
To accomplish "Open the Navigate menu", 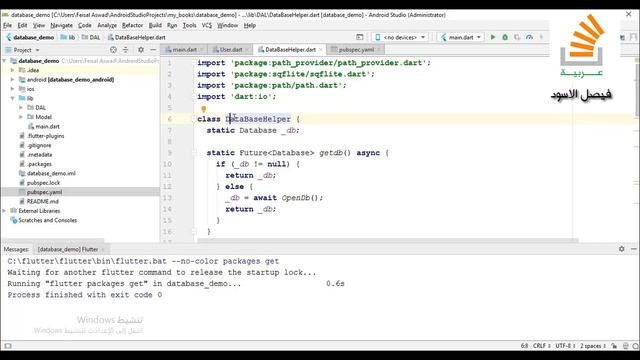I will pyautogui.click(x=61, y=25).
